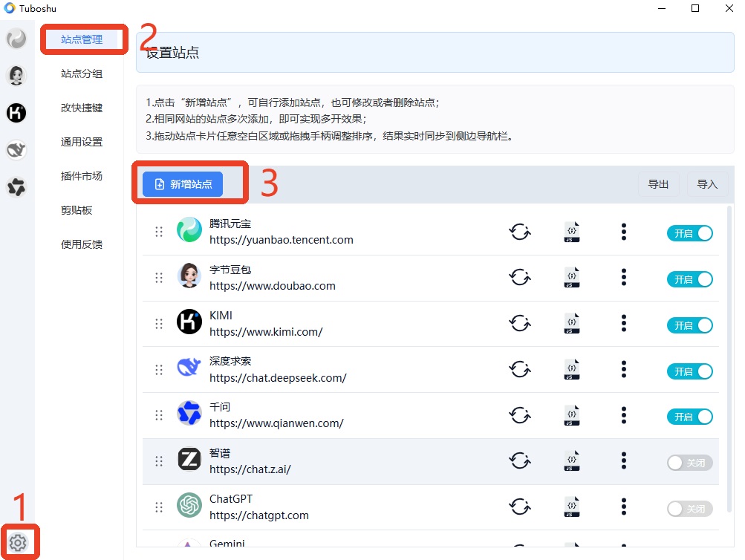Select the ChatGPT logo in the list
Screen dimensions: 745x560
189,505
